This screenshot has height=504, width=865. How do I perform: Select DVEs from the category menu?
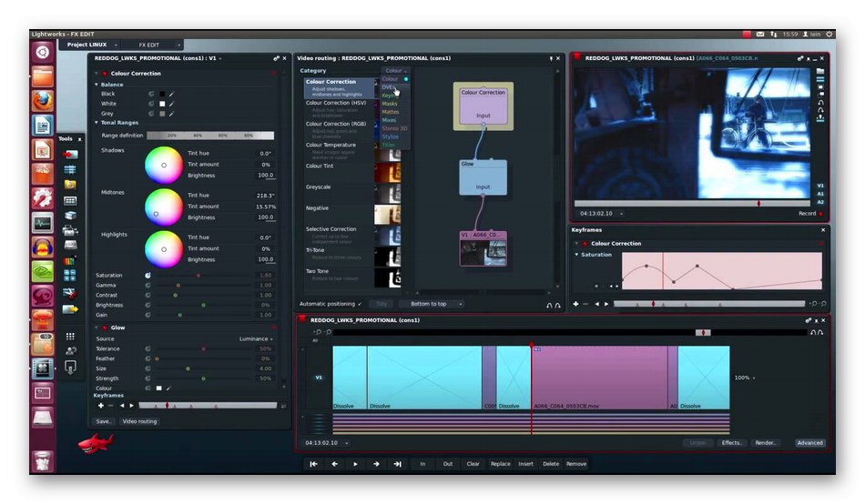pos(389,87)
